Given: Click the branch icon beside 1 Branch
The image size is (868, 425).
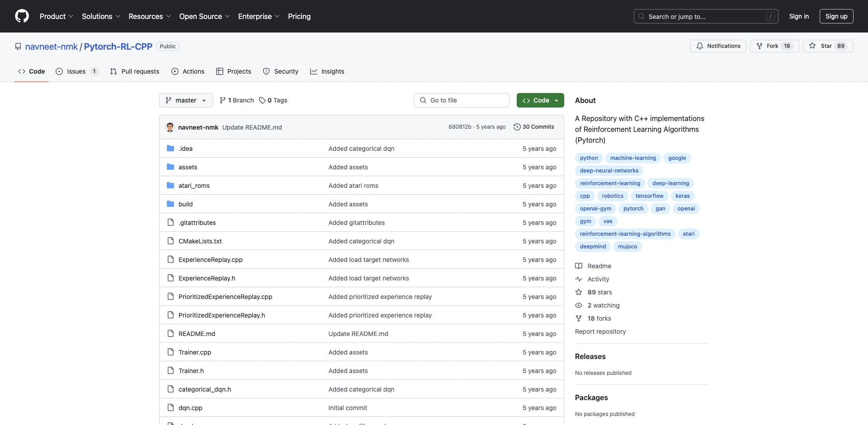Looking at the screenshot, I should click(x=223, y=100).
